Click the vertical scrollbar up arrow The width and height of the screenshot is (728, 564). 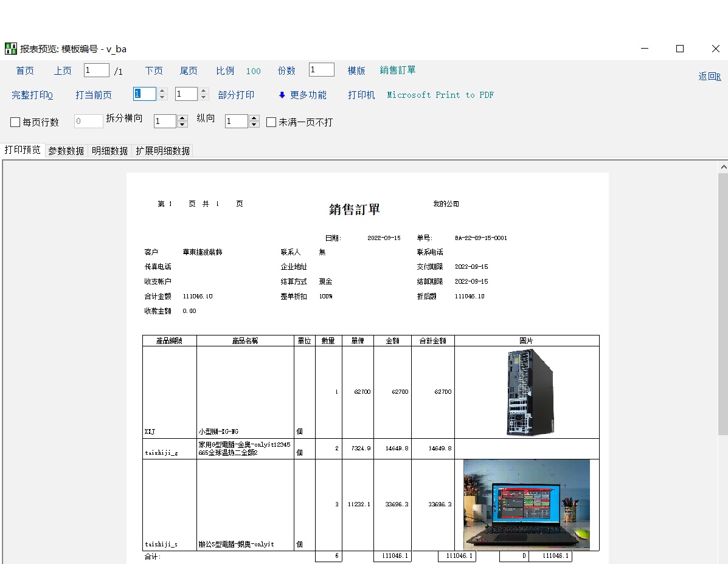tap(723, 167)
